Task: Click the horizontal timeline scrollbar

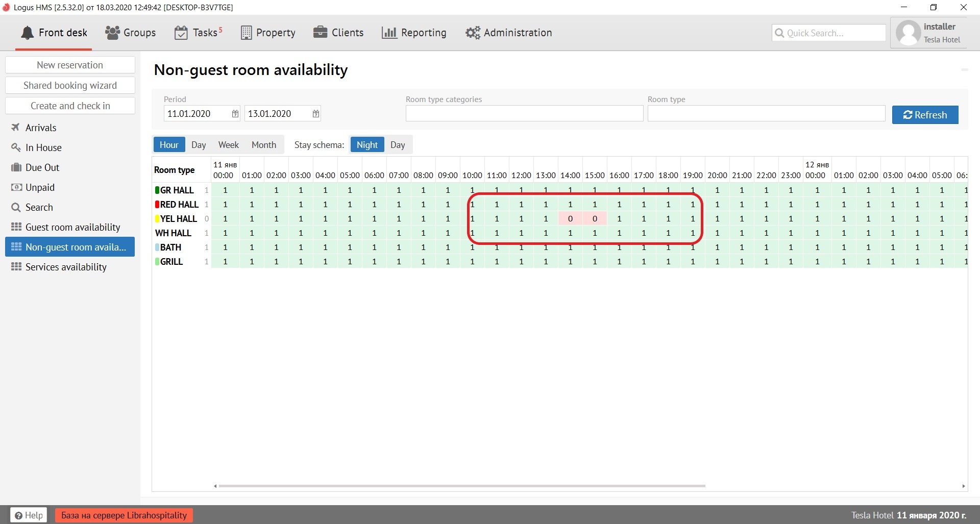Action: (x=462, y=486)
